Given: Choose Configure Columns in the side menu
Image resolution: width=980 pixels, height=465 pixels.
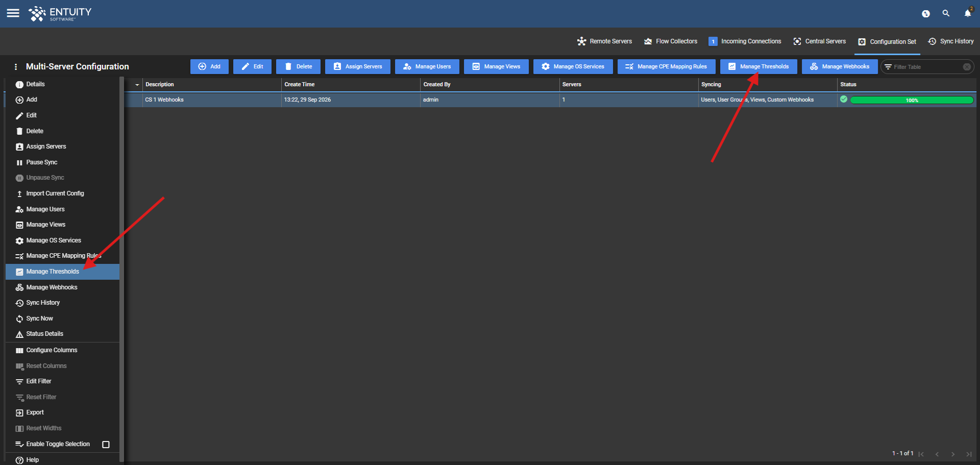Looking at the screenshot, I should pos(62,350).
